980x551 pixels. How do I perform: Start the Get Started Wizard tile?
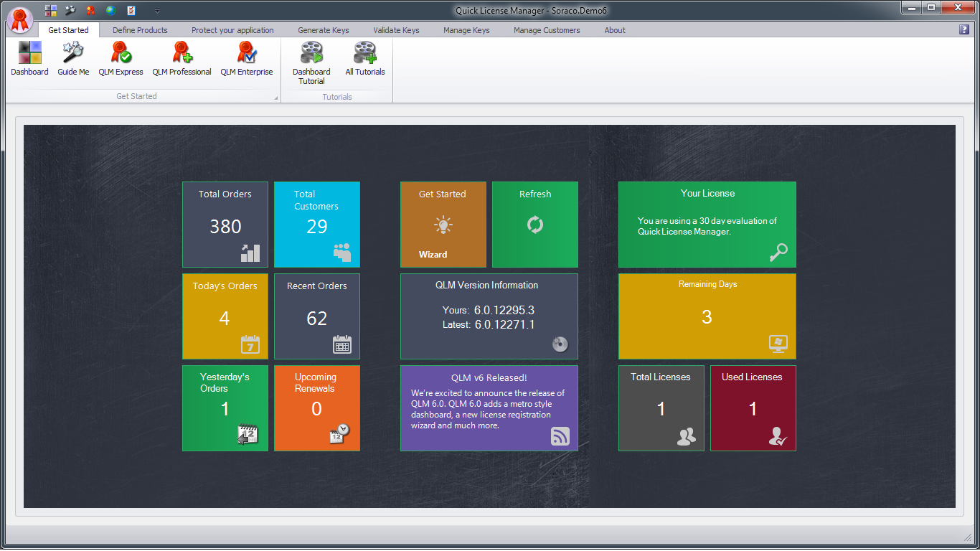pyautogui.click(x=443, y=225)
